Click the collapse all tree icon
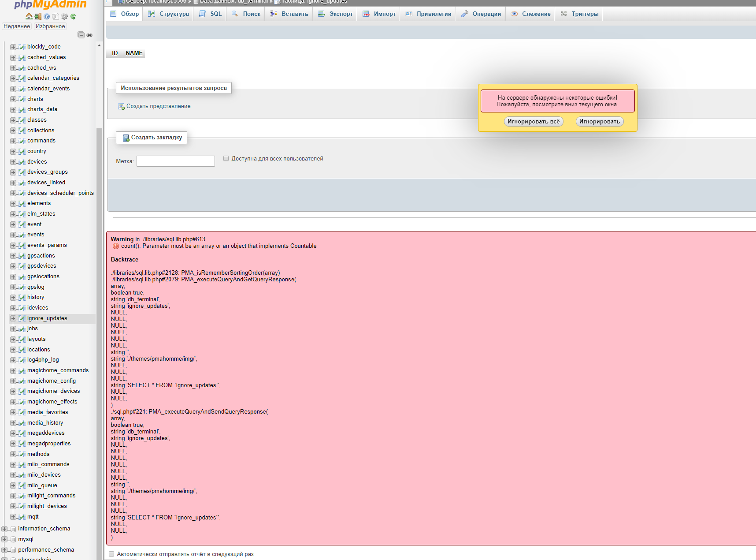 point(81,35)
